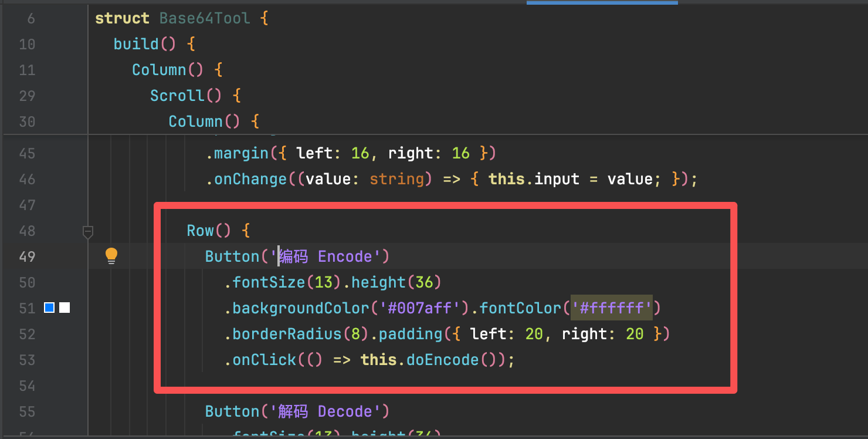Click the '编码 Encode' string literal

tap(324, 256)
